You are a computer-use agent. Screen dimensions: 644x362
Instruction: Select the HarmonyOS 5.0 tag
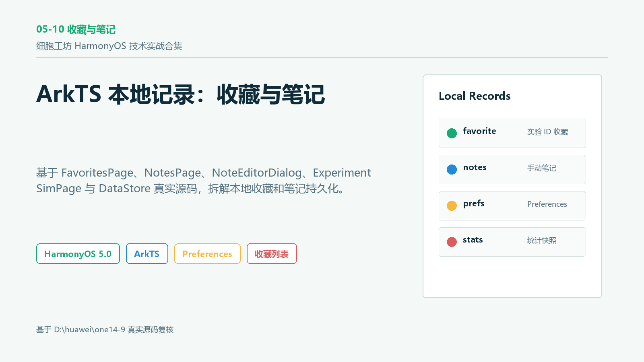[78, 254]
